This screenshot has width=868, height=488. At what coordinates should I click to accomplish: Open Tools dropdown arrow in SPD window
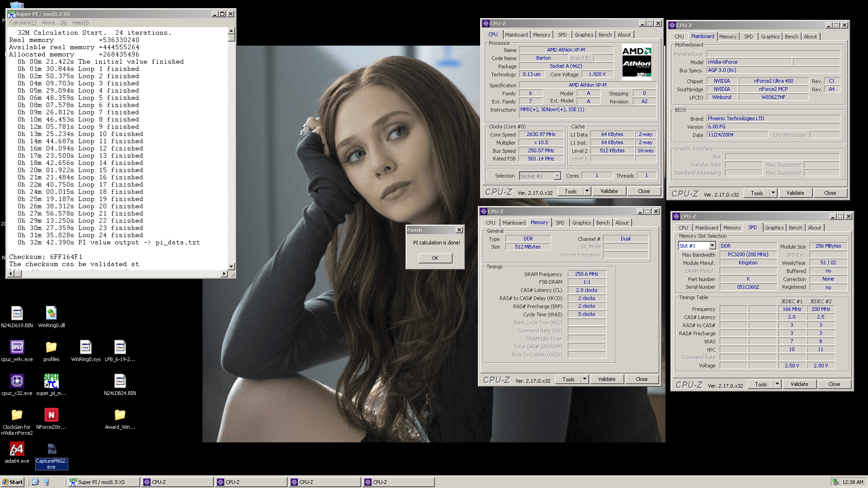coord(777,384)
